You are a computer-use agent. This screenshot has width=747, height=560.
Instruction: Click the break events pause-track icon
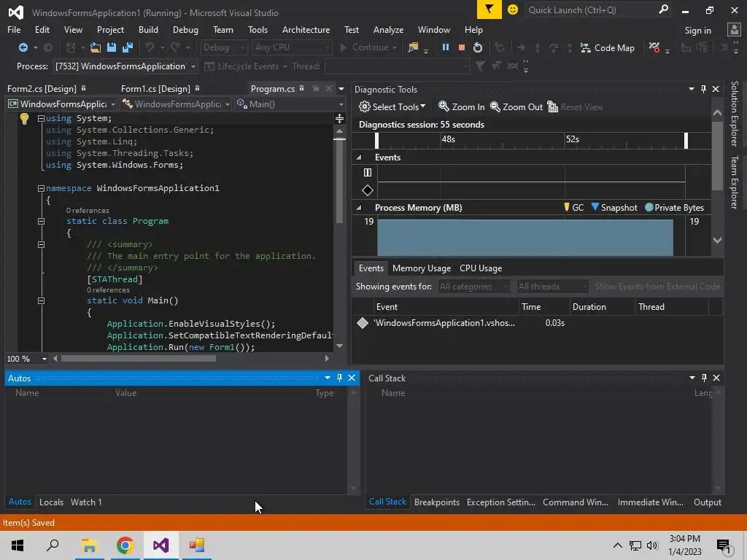[x=368, y=172]
